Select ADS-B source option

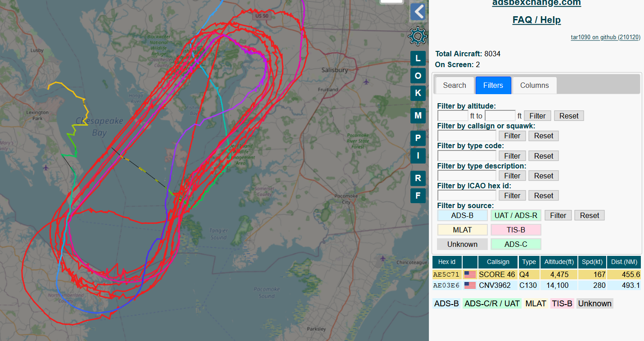(462, 215)
